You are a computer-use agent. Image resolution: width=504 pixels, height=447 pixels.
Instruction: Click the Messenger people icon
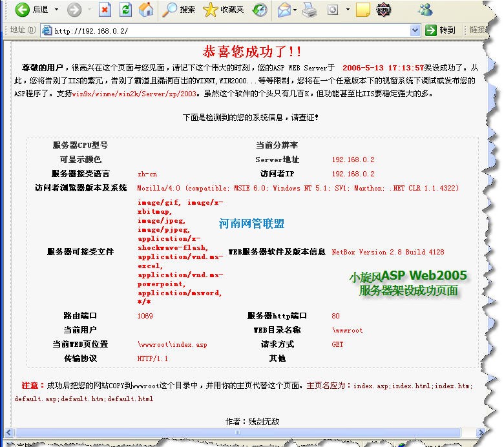[425, 10]
